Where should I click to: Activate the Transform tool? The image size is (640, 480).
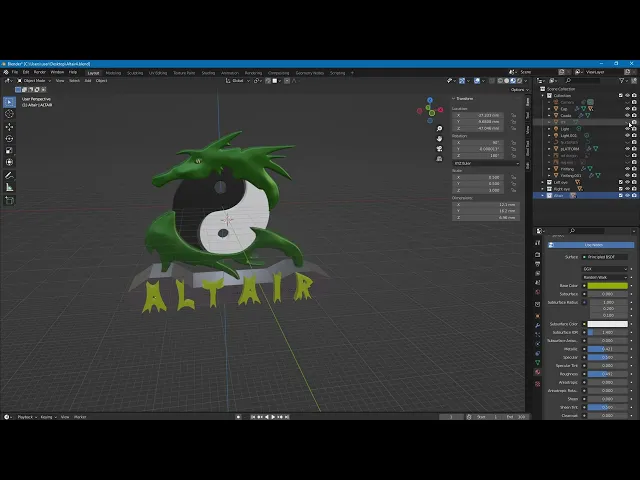click(9, 162)
